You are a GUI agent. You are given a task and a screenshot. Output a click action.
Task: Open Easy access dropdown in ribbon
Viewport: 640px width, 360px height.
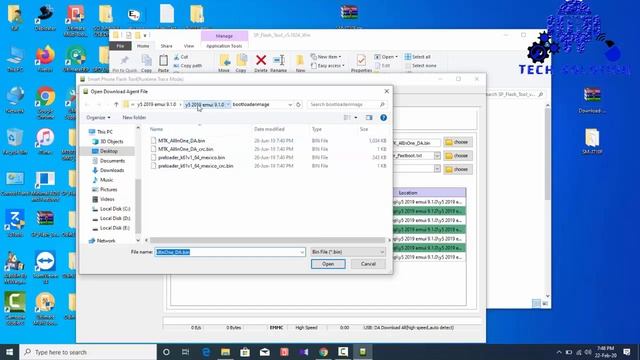click(327, 65)
